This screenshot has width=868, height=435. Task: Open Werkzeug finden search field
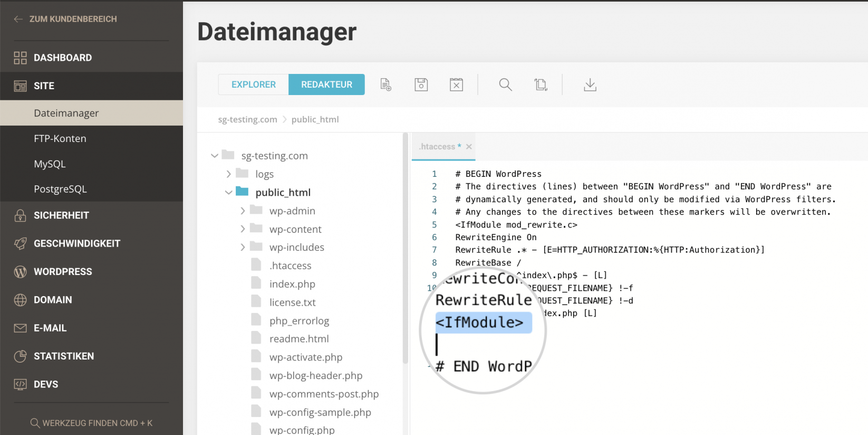pos(91,423)
